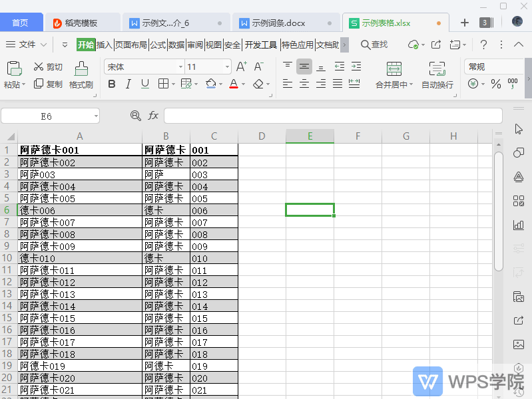
Task: Click the cut scissors icon
Action: (x=38, y=67)
